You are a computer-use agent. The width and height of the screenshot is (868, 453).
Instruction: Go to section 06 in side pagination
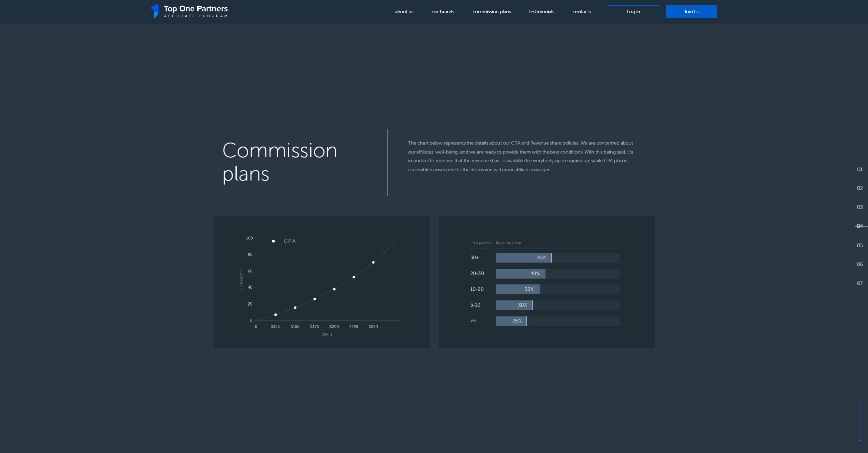[859, 264]
